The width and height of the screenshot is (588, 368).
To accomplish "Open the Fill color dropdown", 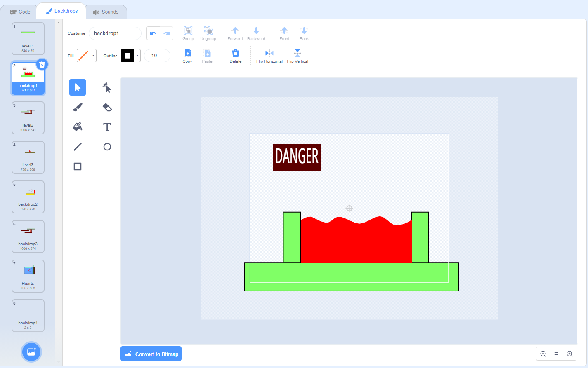I will tap(94, 56).
